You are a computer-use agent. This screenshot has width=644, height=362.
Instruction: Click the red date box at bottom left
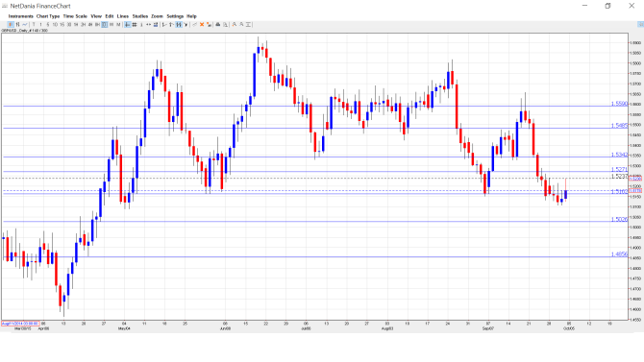(20, 324)
